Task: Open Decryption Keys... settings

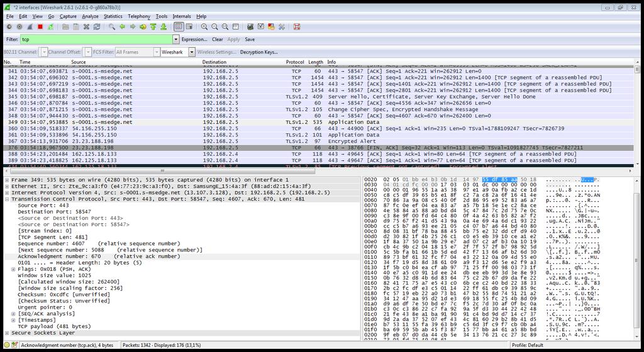Action: tap(258, 52)
